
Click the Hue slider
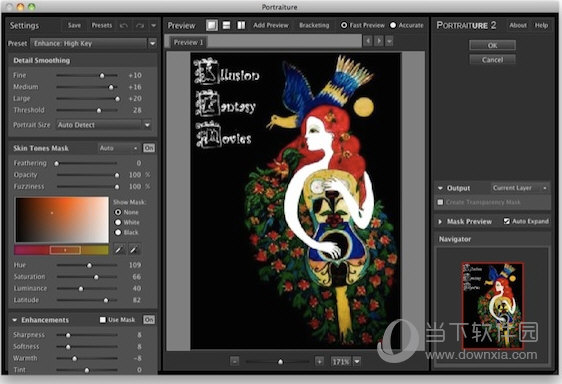[x=87, y=265]
